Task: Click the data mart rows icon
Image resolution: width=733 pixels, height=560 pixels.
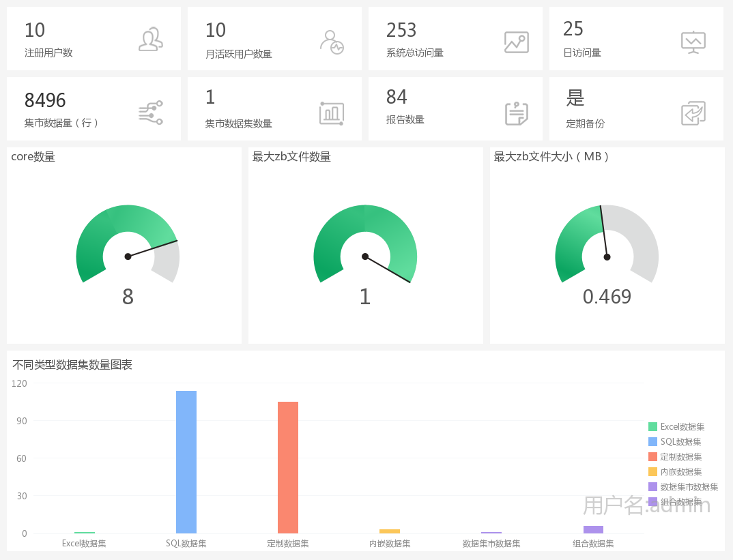Action: click(x=150, y=113)
